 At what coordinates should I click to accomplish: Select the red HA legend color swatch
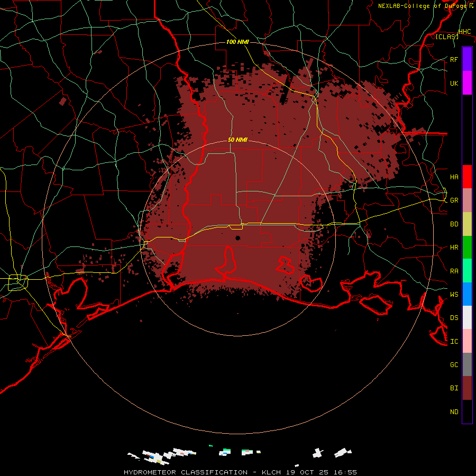[467, 177]
